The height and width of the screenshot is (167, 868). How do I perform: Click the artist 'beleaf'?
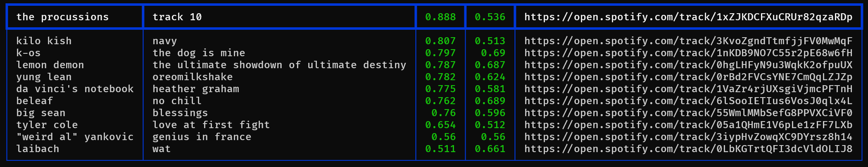click(x=35, y=101)
